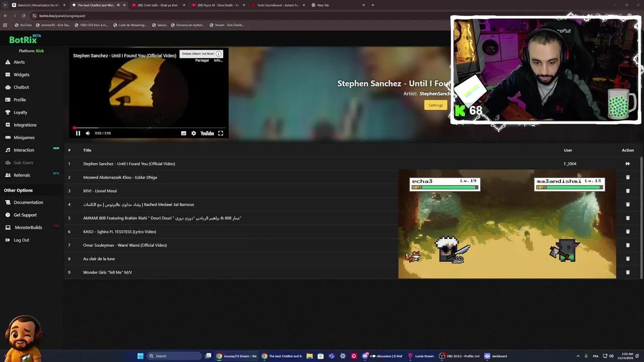Log Out from BotRix sidebar

[21, 240]
